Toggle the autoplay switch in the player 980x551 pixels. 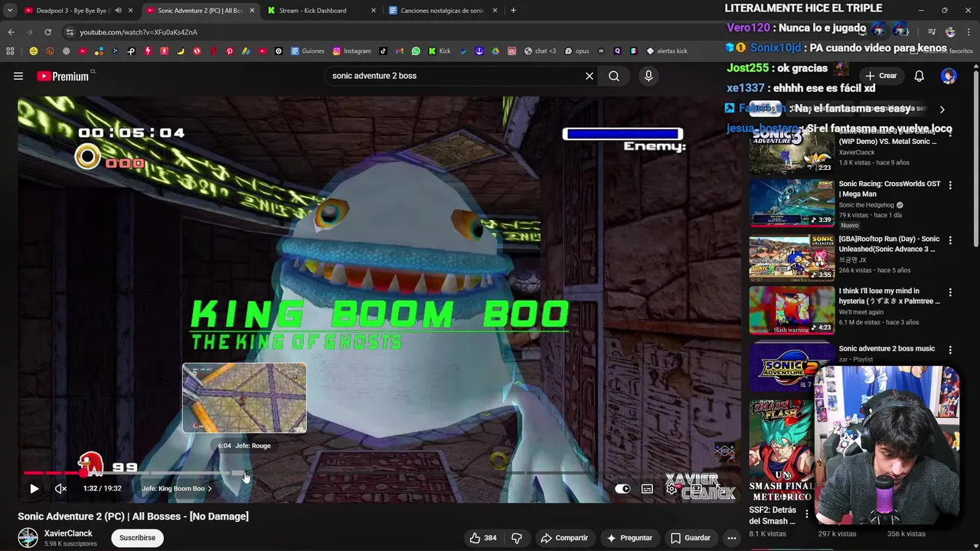pyautogui.click(x=622, y=488)
